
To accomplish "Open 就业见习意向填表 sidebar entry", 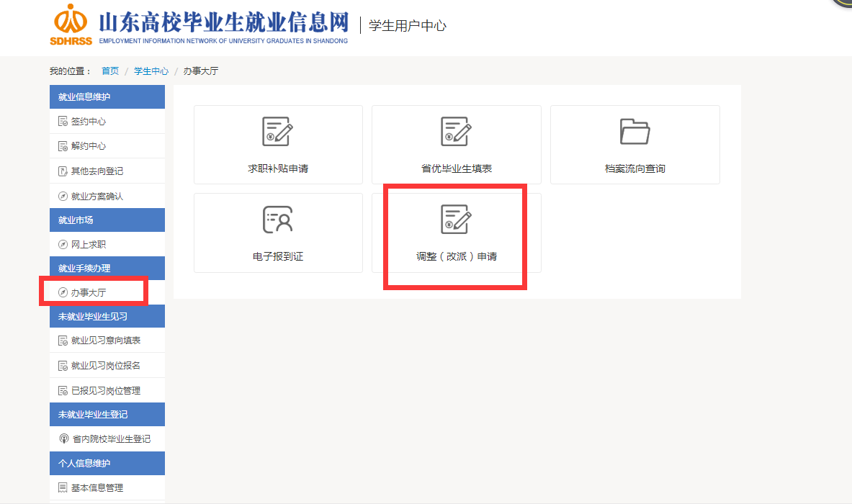I will tap(105, 341).
